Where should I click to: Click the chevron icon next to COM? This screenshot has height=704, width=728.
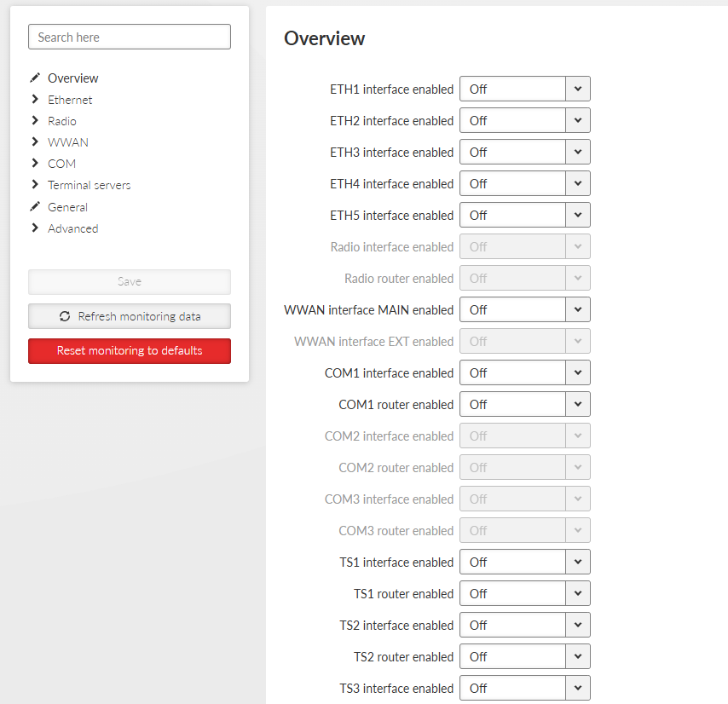[35, 164]
